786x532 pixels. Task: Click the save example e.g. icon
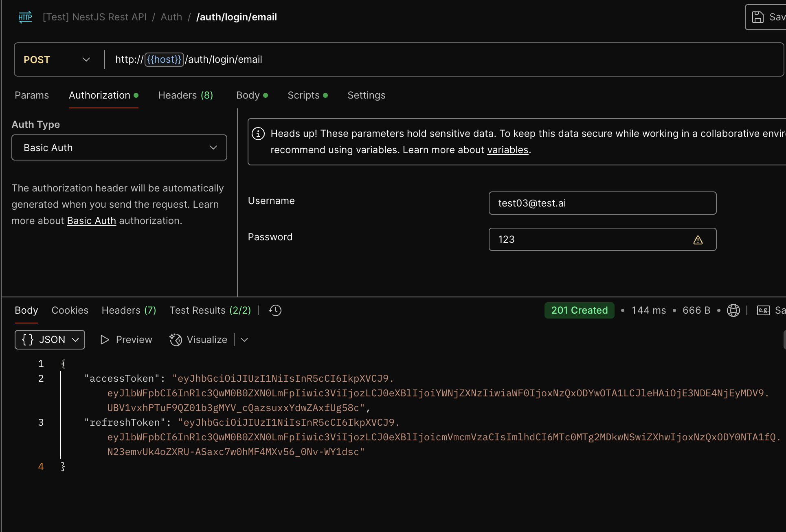(763, 310)
